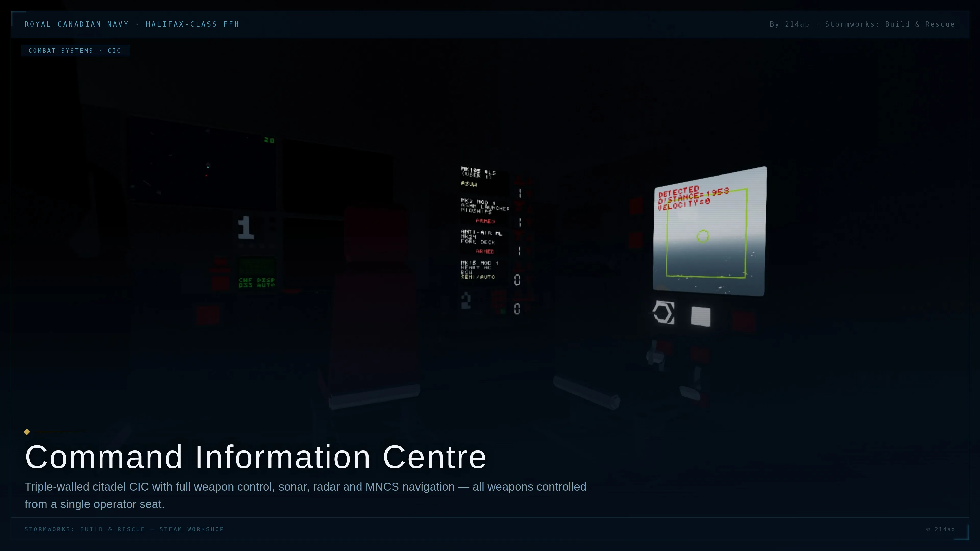Click the large white number 1 station label
980x551 pixels.
click(x=246, y=227)
